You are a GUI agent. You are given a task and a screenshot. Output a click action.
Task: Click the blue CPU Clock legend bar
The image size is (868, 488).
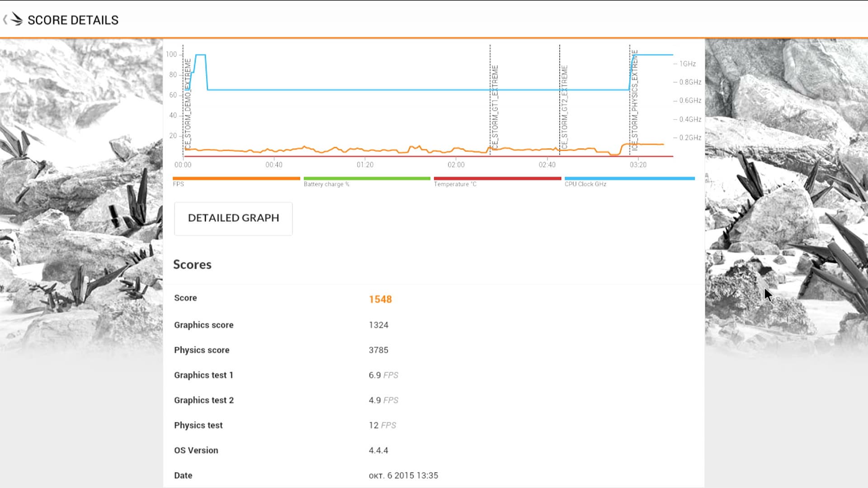629,178
